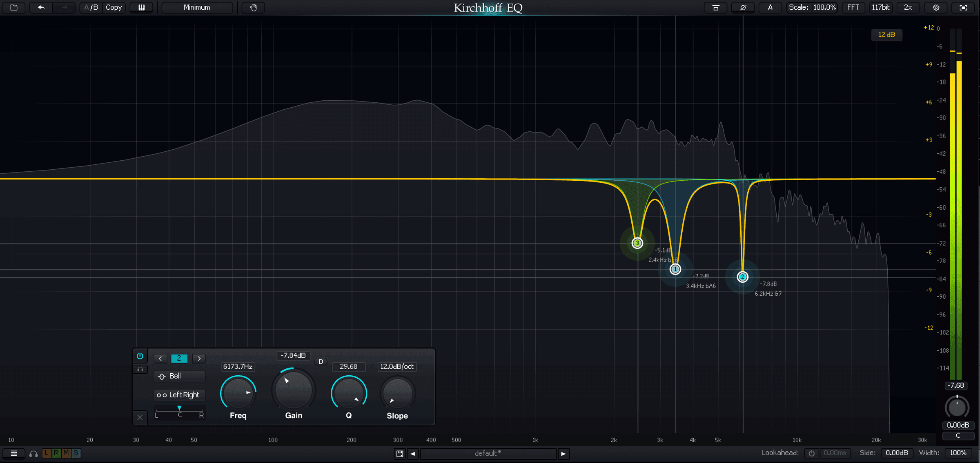
Task: Open the Left Right channel mode dropdown
Action: coord(180,395)
